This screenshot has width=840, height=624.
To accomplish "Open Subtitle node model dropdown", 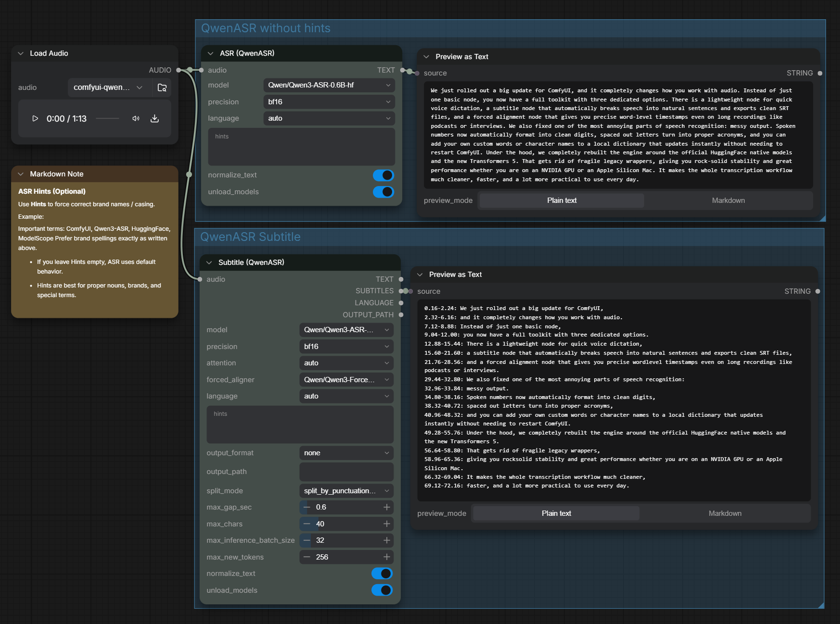I will tap(346, 330).
